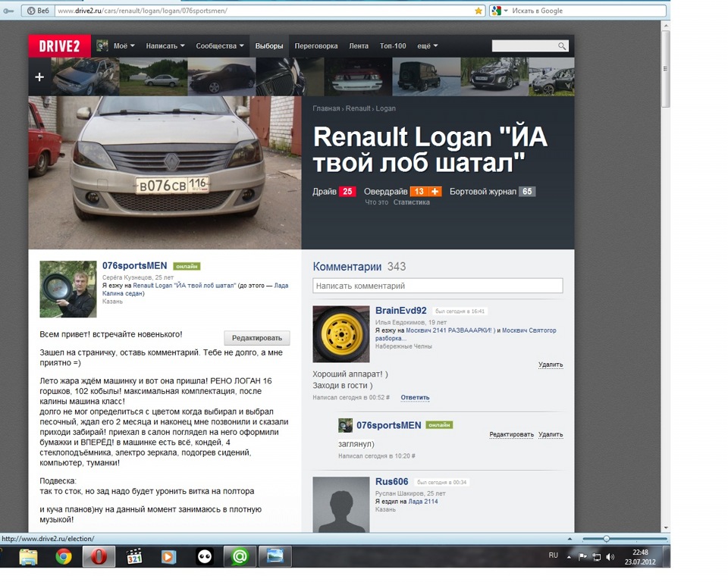Click the red Драйв 25 counter
This screenshot has height=582, width=728.
[334, 191]
